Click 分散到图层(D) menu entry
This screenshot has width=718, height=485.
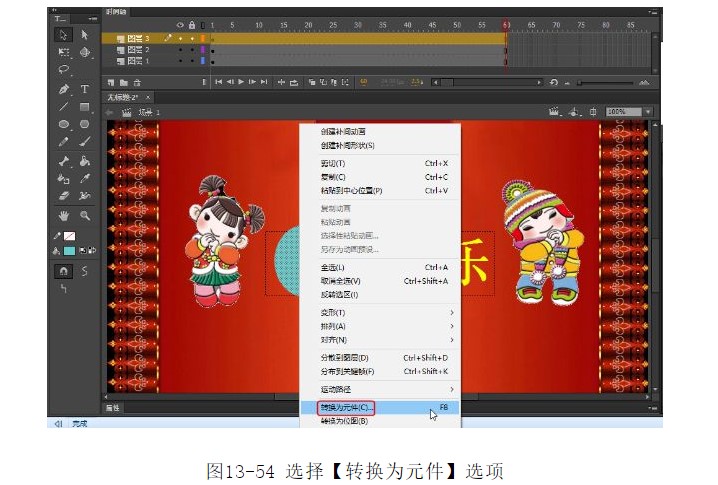pos(345,357)
